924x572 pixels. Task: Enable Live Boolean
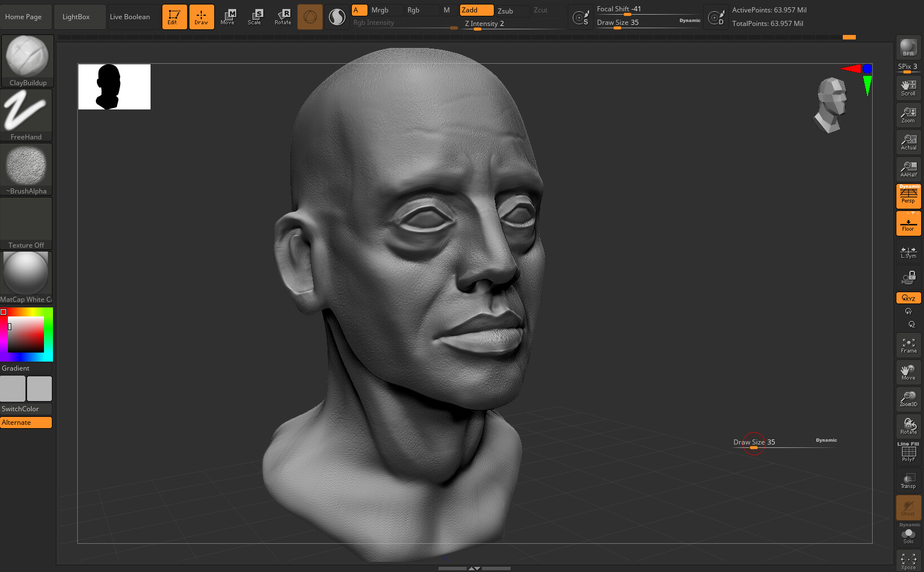pyautogui.click(x=129, y=16)
